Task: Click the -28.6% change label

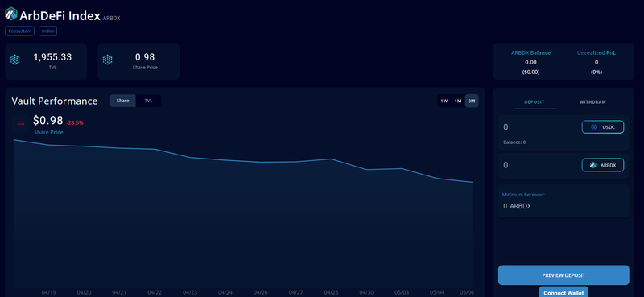Action: point(75,123)
